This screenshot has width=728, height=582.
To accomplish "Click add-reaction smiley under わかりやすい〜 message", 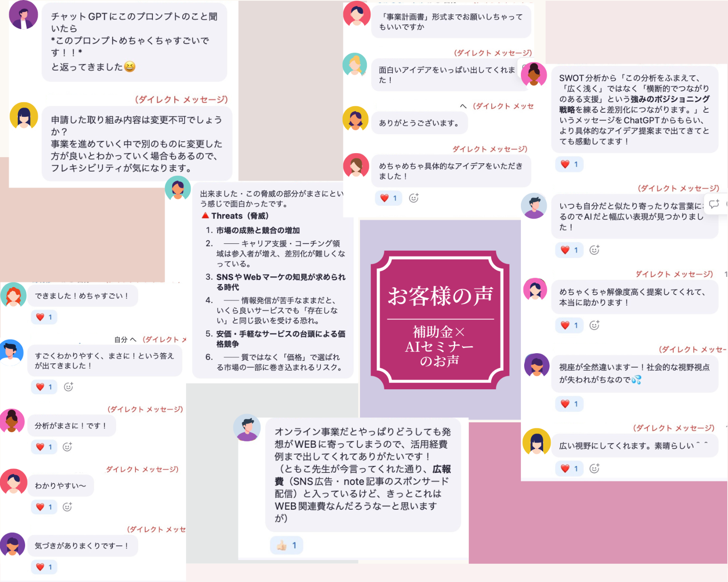I will 67,507.
